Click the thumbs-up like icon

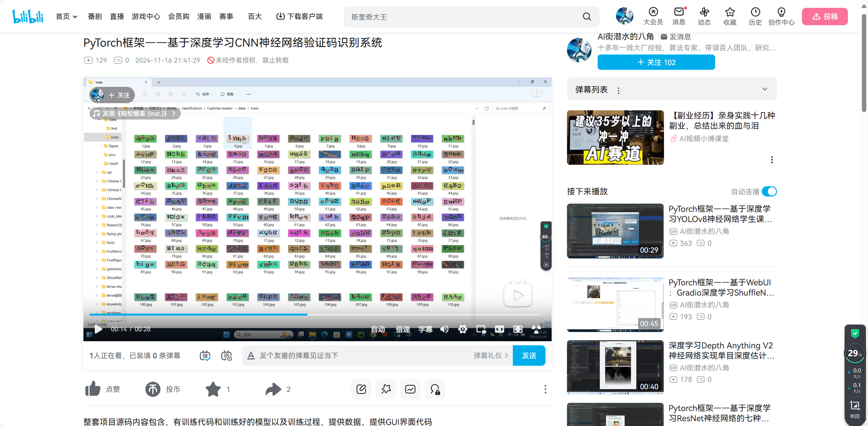coord(93,389)
